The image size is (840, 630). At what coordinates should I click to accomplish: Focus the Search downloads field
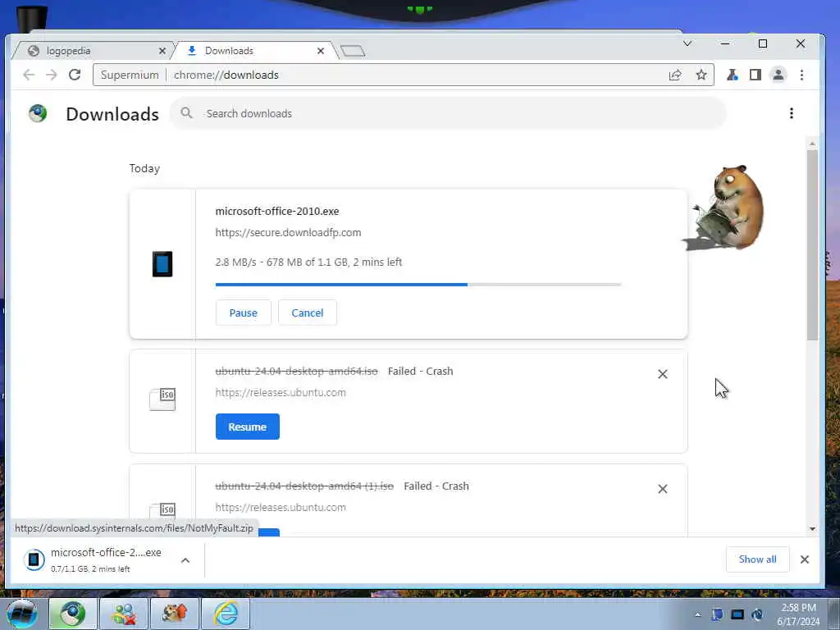click(448, 113)
